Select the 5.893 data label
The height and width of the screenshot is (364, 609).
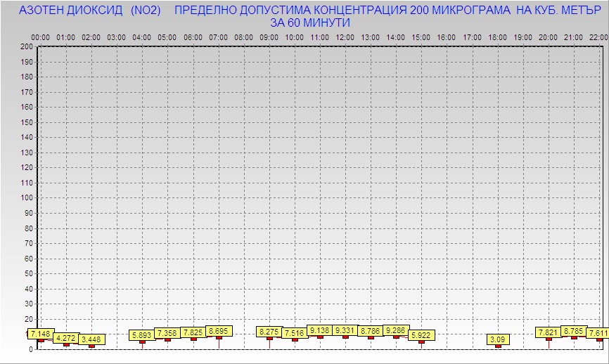coord(142,335)
